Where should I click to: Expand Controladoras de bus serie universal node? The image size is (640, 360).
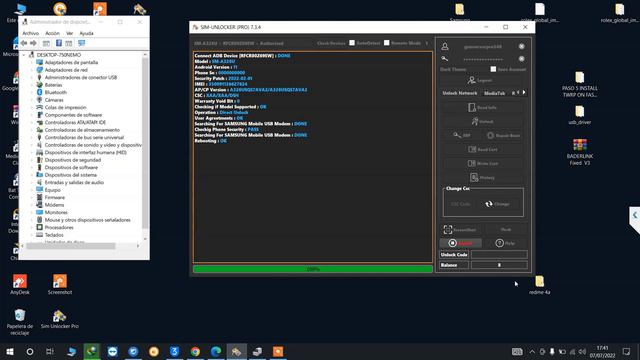(x=32, y=138)
